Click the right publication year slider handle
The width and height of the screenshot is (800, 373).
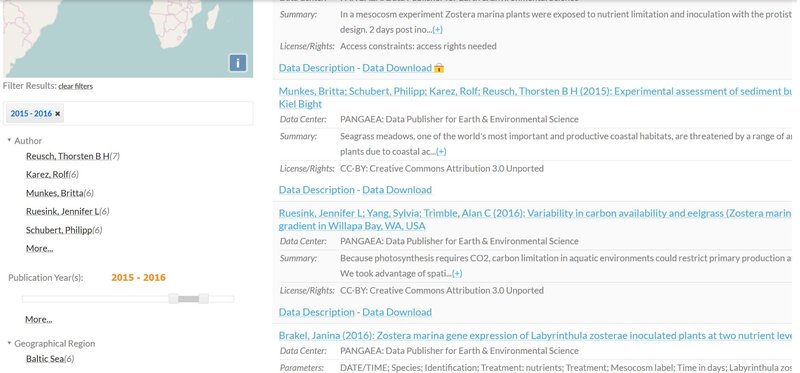[204, 299]
